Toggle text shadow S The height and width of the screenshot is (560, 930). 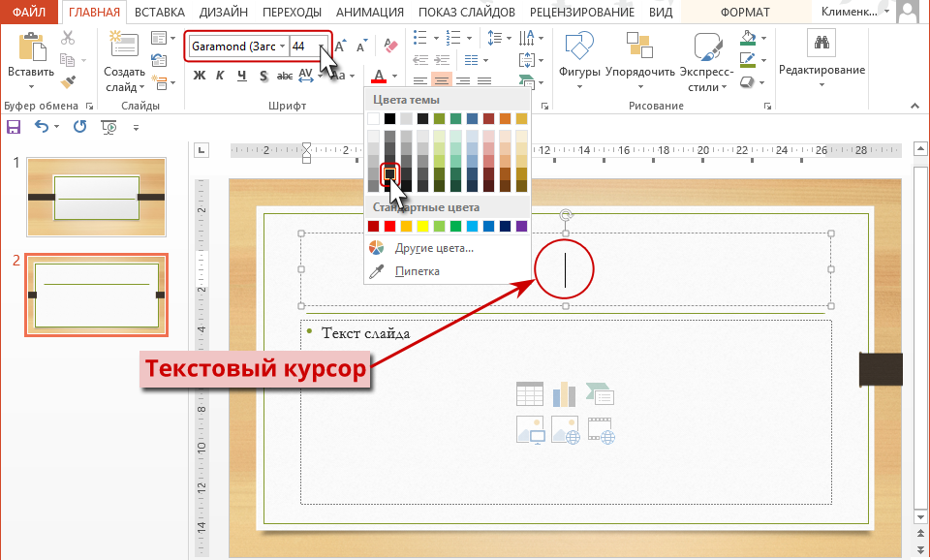(x=263, y=76)
